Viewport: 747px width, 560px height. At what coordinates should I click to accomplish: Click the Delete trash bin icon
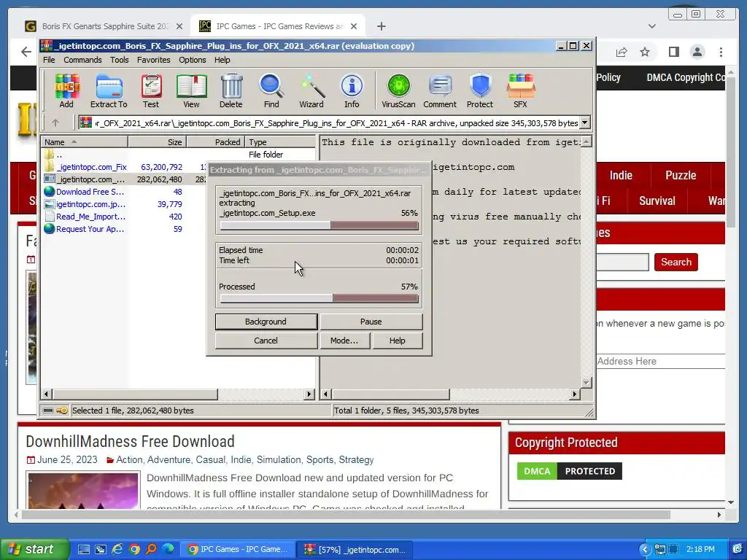[231, 91]
